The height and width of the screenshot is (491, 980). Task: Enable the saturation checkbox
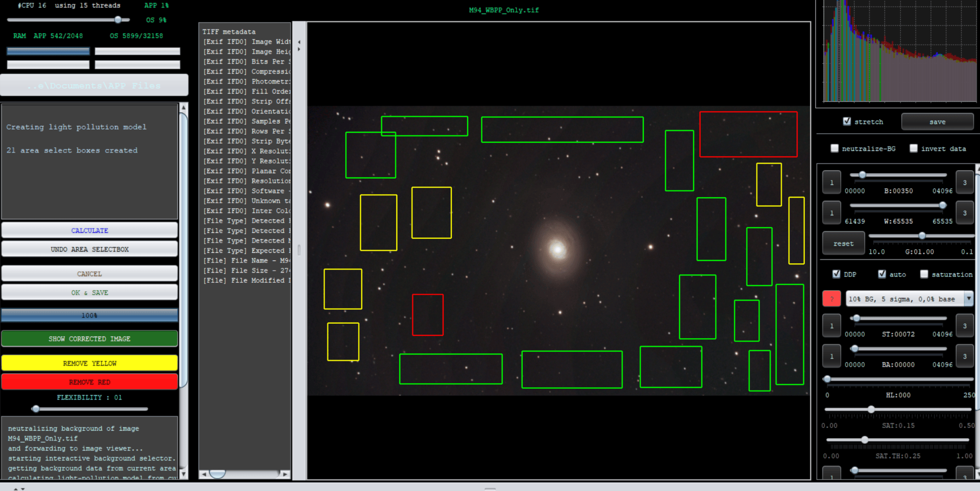[x=924, y=274]
